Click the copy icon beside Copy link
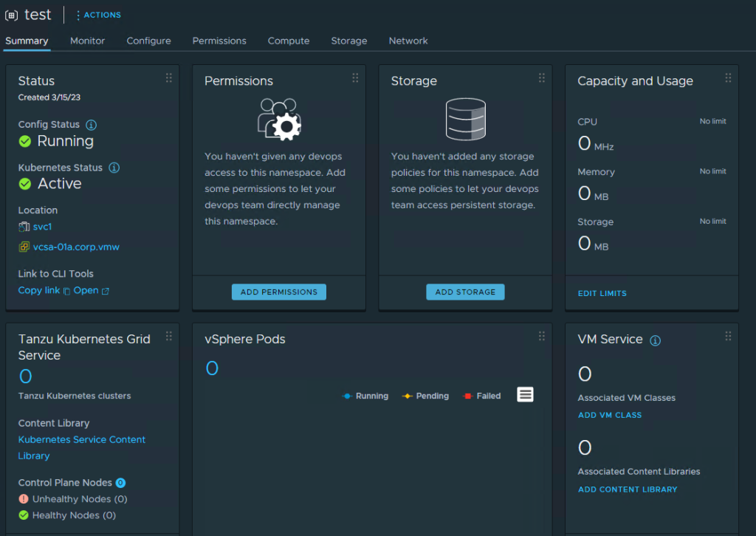The image size is (756, 536). coord(67,291)
